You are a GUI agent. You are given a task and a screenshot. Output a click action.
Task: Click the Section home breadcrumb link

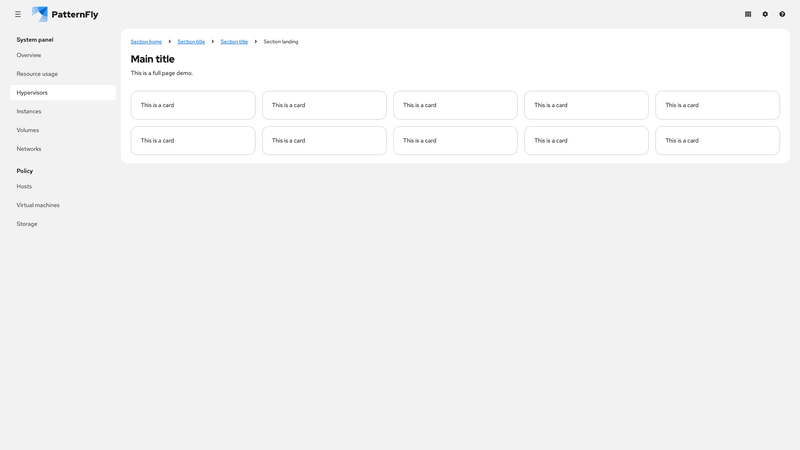(146, 42)
